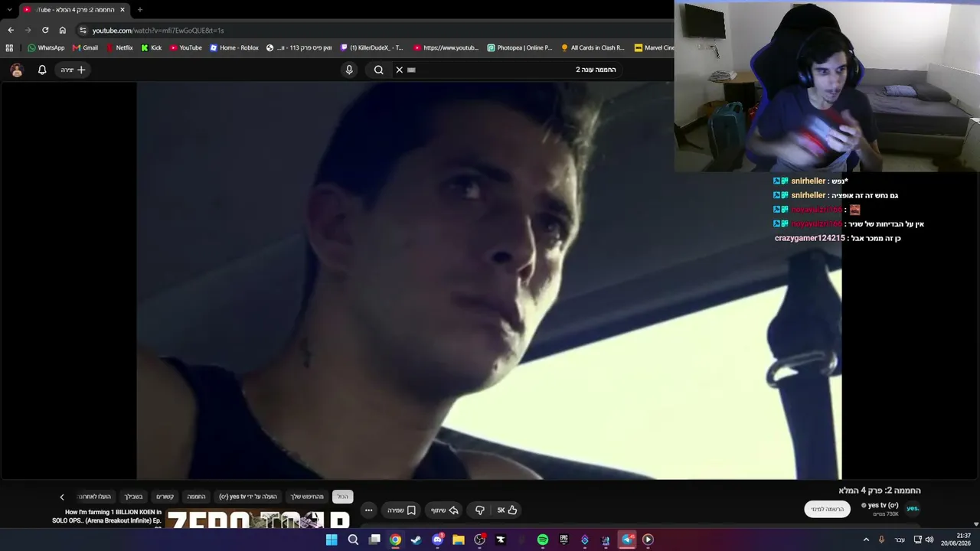
Task: Switch the keyboard language indicator 'עבר'
Action: click(x=900, y=540)
